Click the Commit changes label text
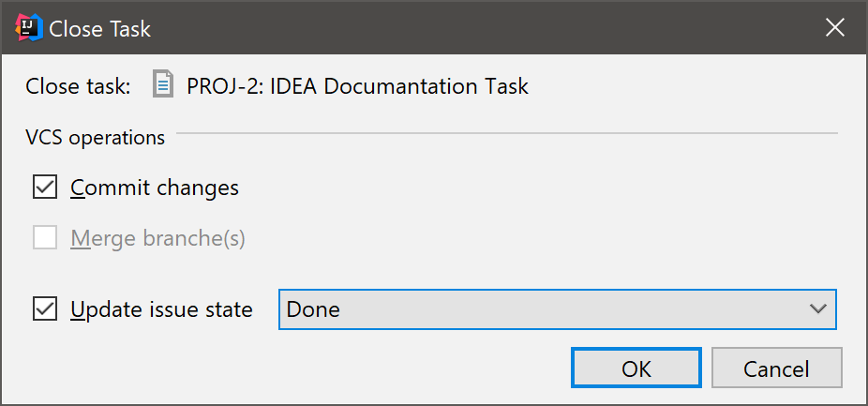 [x=155, y=188]
